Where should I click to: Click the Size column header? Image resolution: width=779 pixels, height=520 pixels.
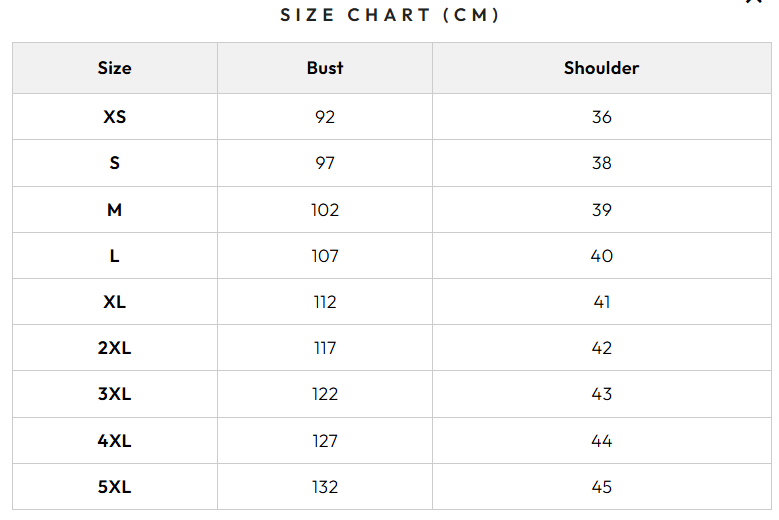pos(114,68)
